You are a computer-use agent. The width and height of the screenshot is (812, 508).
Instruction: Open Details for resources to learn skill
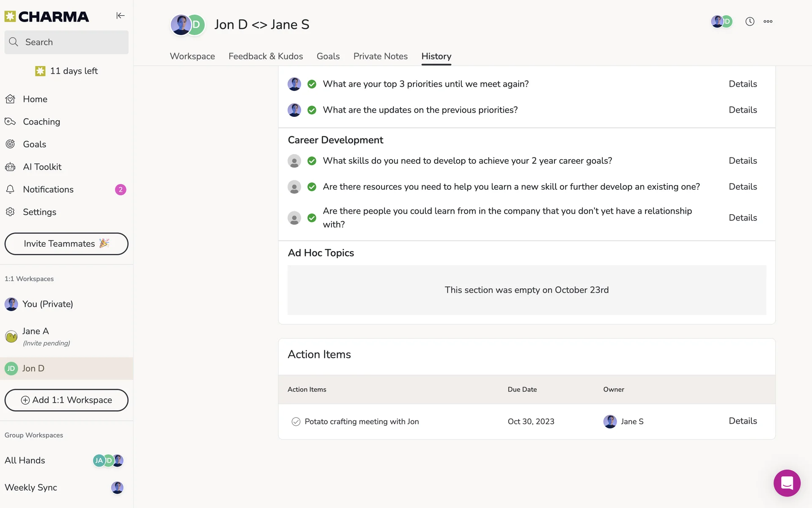[x=743, y=187]
